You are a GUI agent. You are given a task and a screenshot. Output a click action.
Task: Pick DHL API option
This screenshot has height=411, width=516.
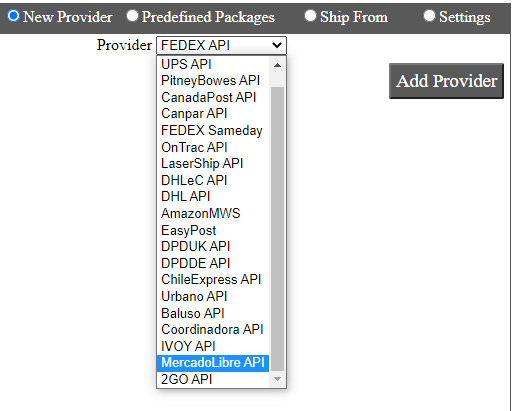point(213,197)
